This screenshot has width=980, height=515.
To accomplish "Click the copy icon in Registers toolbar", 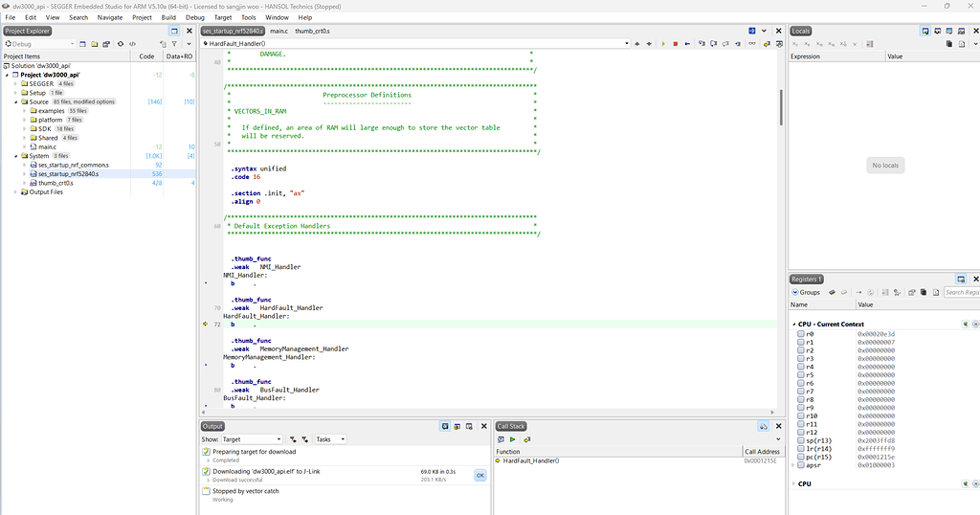I will pyautogui.click(x=924, y=292).
